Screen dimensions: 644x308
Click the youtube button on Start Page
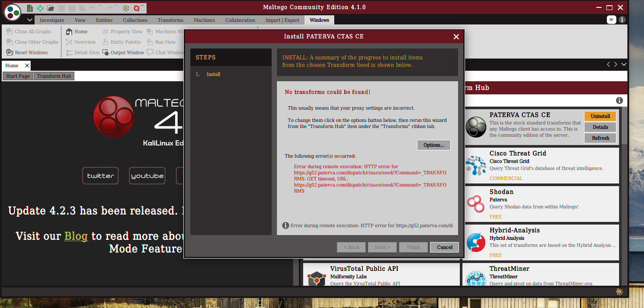point(147,176)
